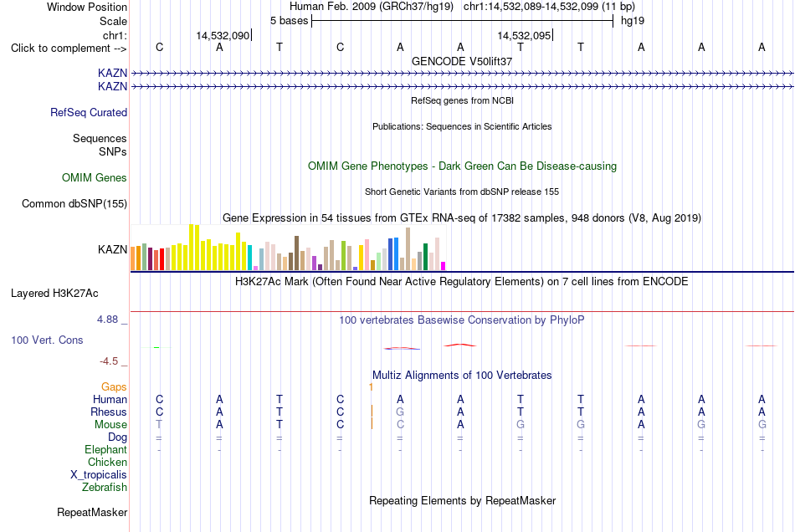Select the Chicken alignment row label
The height and width of the screenshot is (532, 795).
tap(107, 462)
